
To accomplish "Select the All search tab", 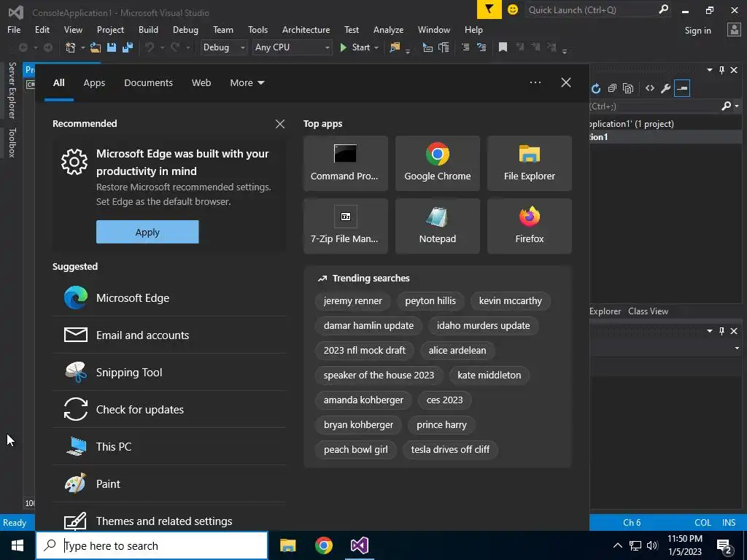I will tap(58, 83).
